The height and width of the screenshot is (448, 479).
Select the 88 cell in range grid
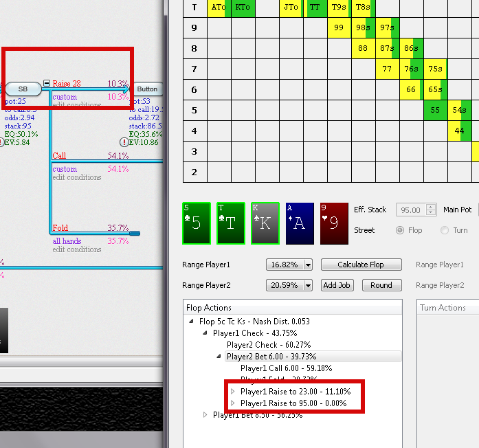[x=364, y=48]
